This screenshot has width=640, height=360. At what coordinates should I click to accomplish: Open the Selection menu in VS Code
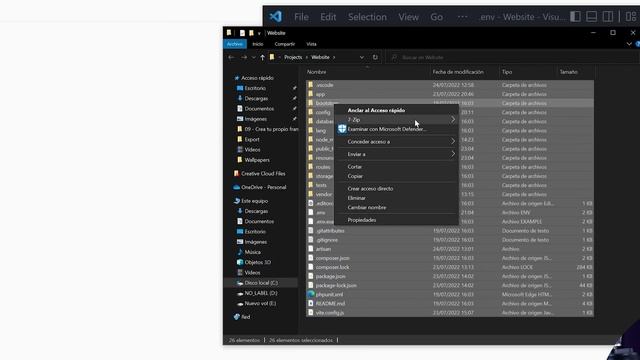click(x=367, y=17)
